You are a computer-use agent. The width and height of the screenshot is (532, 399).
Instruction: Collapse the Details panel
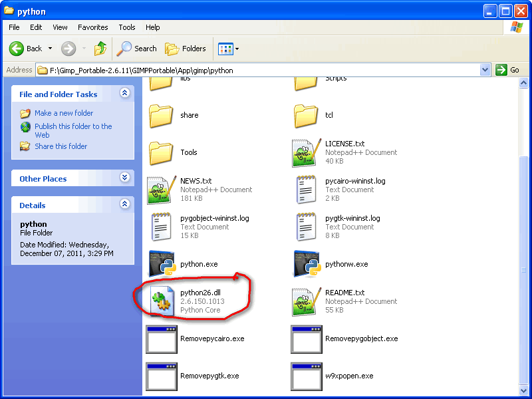125,204
